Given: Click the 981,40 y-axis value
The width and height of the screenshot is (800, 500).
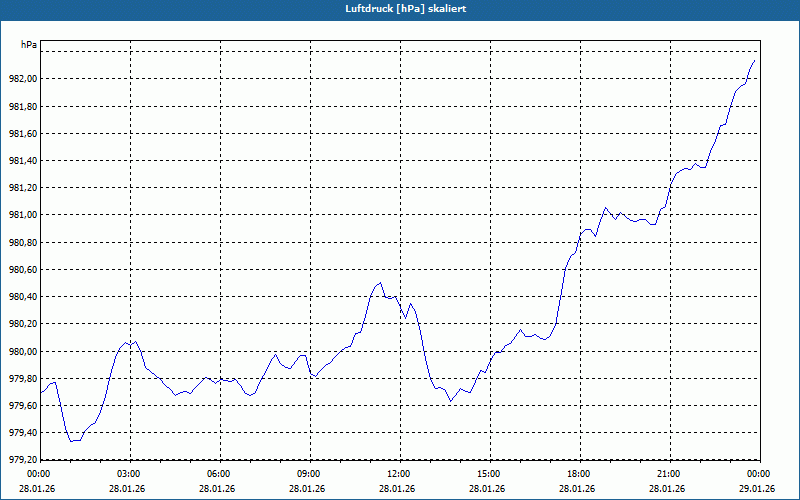Looking at the screenshot, I should click(23, 160).
